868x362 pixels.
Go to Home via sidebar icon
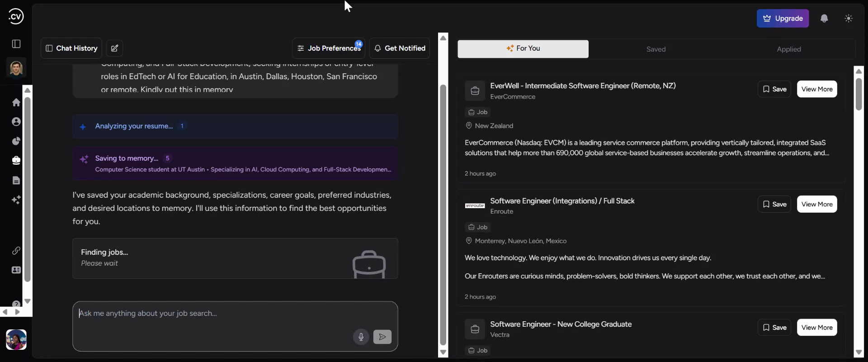(x=16, y=102)
